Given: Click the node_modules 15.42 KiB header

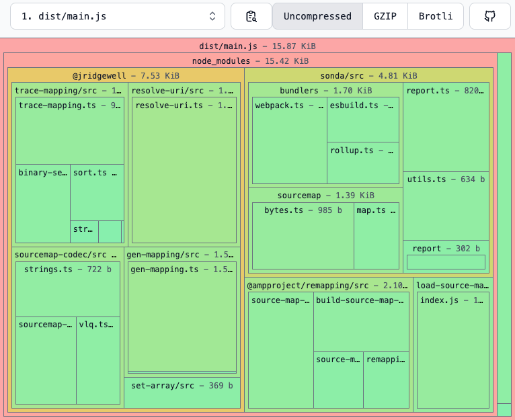Looking at the screenshot, I should (250, 60).
